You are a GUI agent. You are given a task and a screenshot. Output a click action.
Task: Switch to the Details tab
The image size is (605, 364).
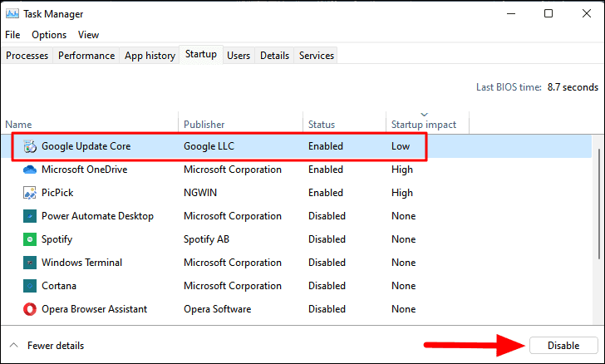274,56
